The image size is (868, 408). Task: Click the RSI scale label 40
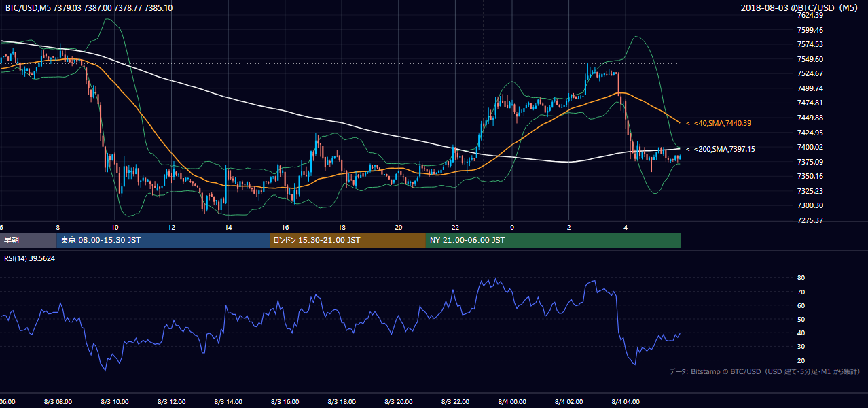pos(801,333)
